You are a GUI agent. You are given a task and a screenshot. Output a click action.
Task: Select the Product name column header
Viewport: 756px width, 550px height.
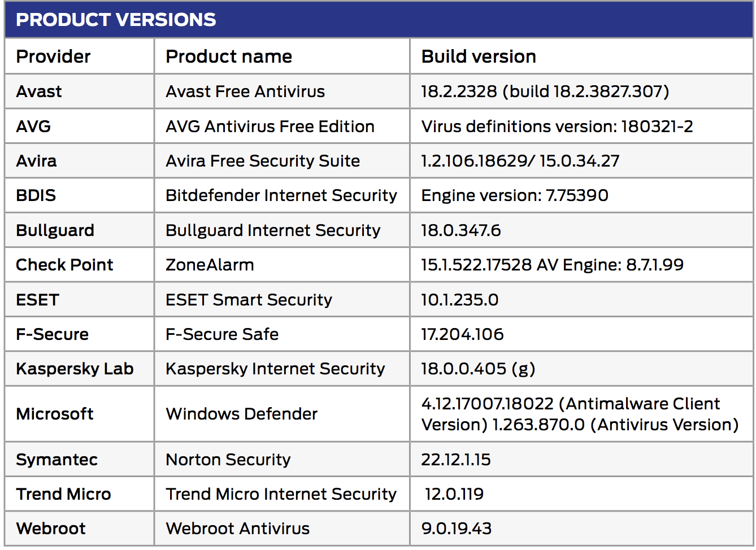pos(229,56)
